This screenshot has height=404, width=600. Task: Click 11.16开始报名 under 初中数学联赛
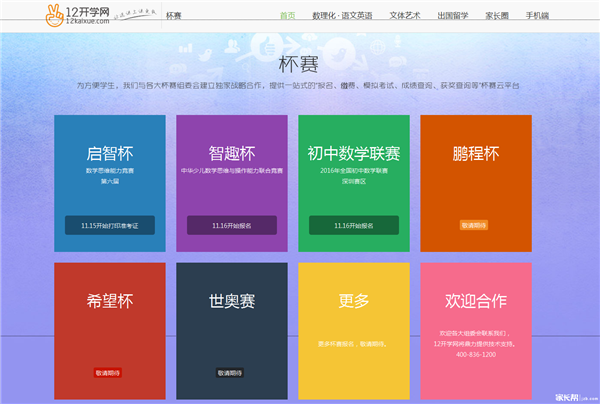354,226
